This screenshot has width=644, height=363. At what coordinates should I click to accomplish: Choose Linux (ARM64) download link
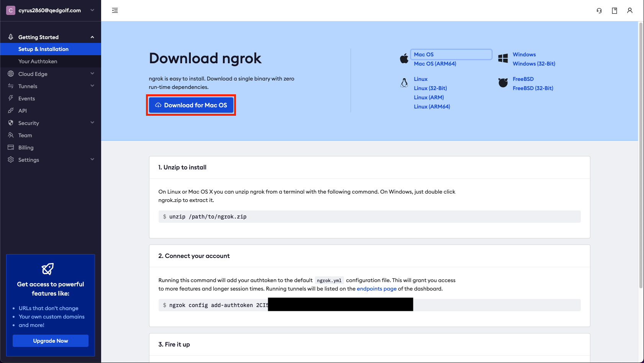coord(432,107)
